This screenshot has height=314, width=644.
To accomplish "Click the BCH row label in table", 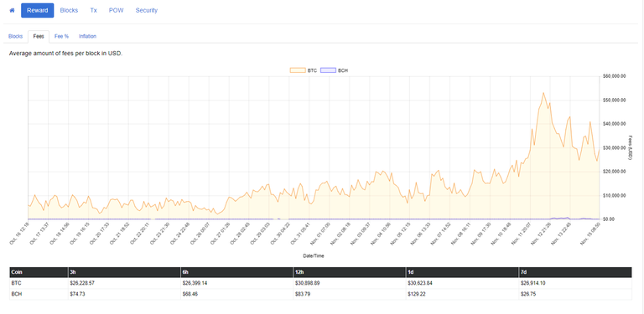I will (x=16, y=295).
